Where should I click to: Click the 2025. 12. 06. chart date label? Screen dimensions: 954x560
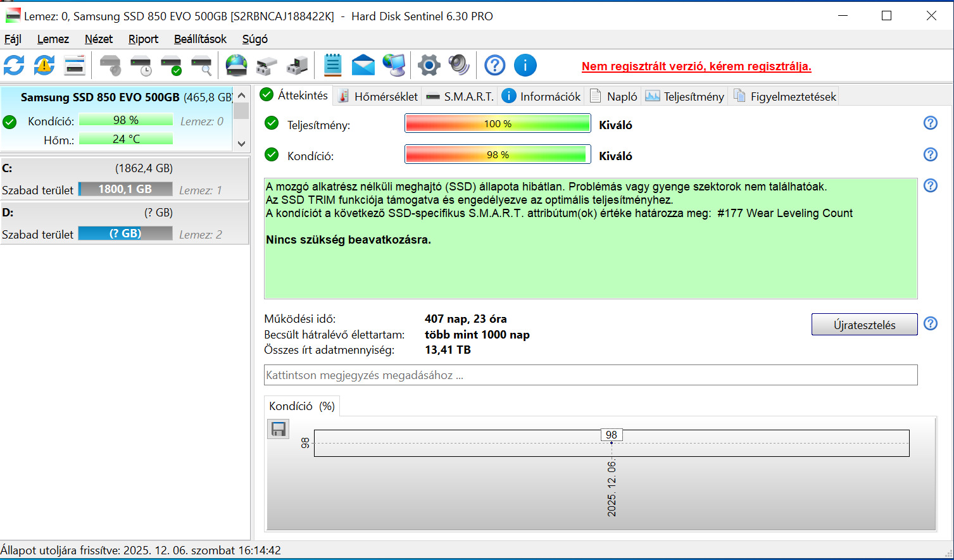click(612, 488)
